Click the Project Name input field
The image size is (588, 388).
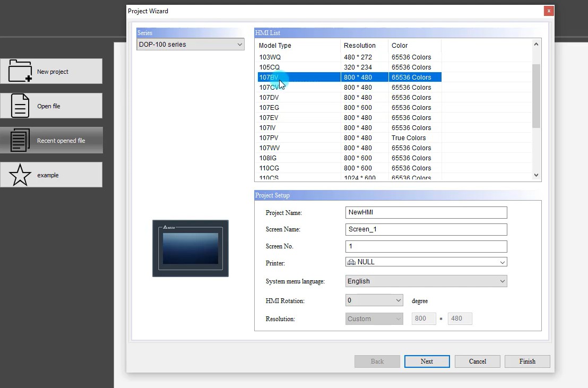coord(426,212)
